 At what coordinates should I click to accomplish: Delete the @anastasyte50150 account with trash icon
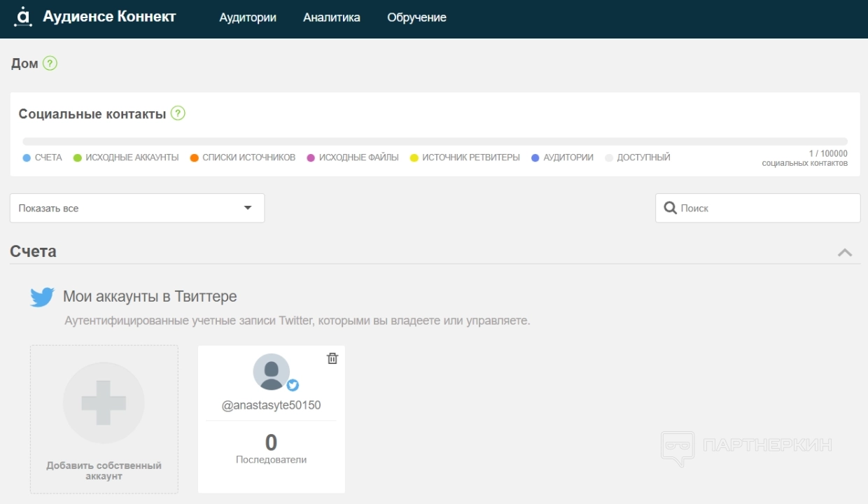pyautogui.click(x=332, y=358)
